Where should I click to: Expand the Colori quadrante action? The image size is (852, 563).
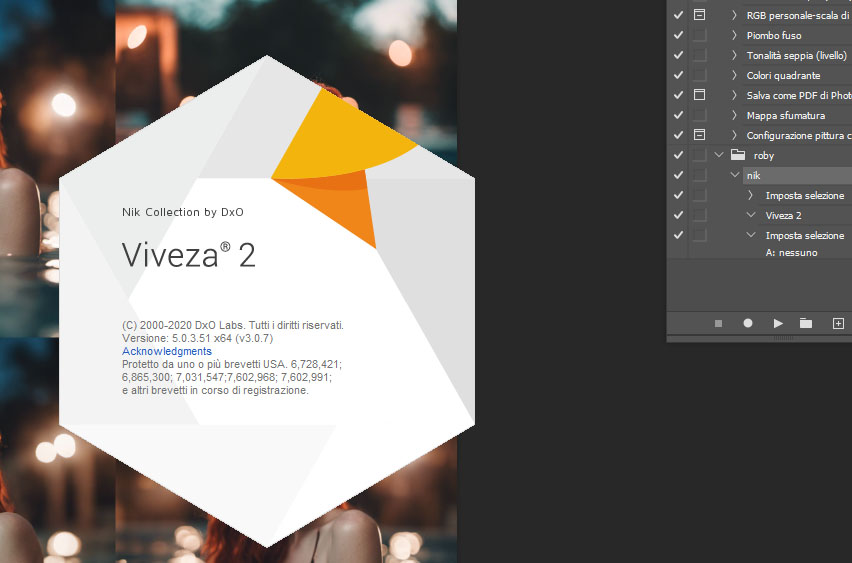(735, 75)
